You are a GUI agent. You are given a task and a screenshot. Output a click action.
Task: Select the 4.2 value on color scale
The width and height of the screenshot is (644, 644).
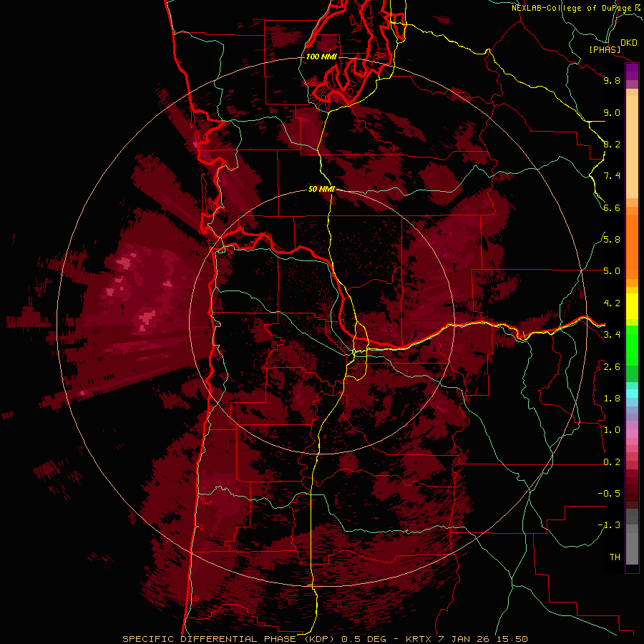pos(612,303)
